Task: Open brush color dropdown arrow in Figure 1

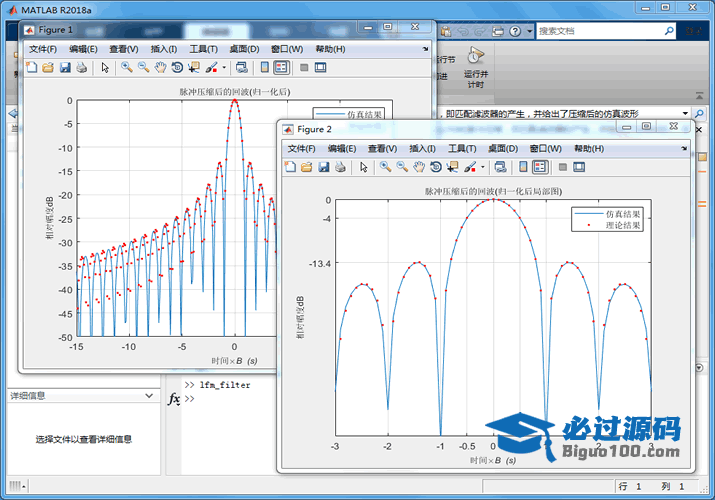Action: pos(224,67)
